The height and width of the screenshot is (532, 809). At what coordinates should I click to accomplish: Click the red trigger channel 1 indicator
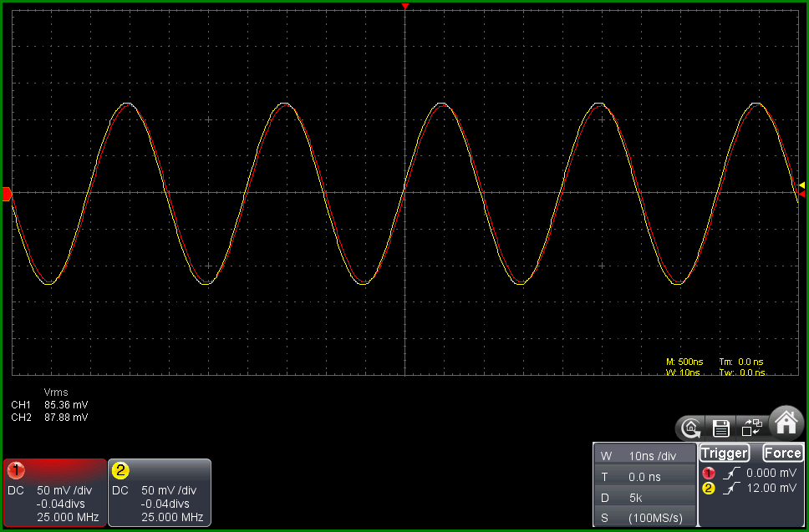pos(709,474)
